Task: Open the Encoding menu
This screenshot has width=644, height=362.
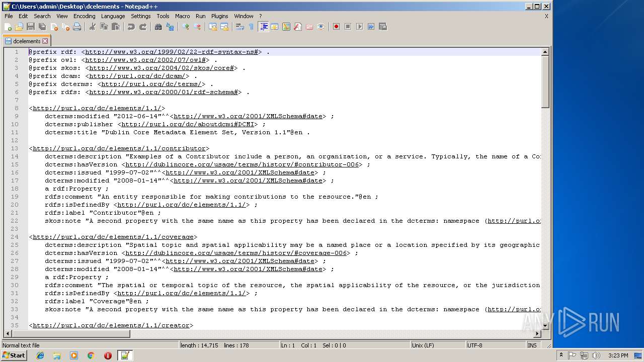Action: click(84, 16)
